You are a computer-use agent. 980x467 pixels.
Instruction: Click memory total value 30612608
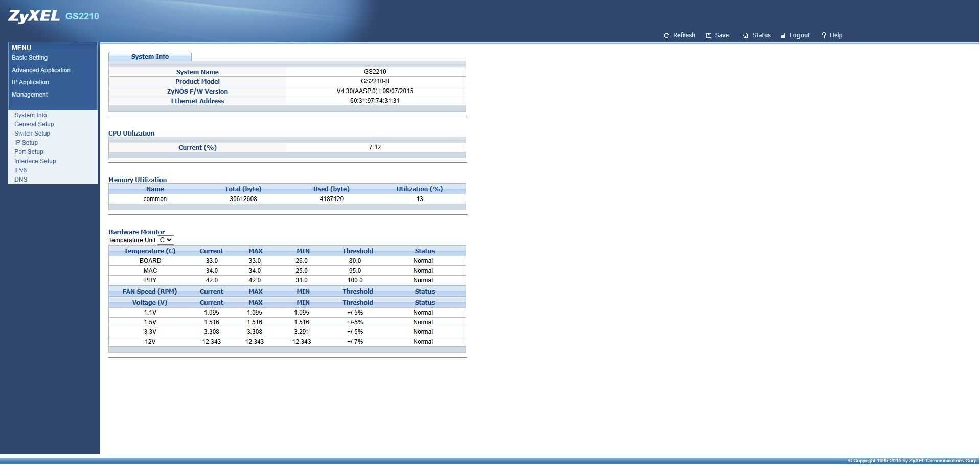(243, 199)
